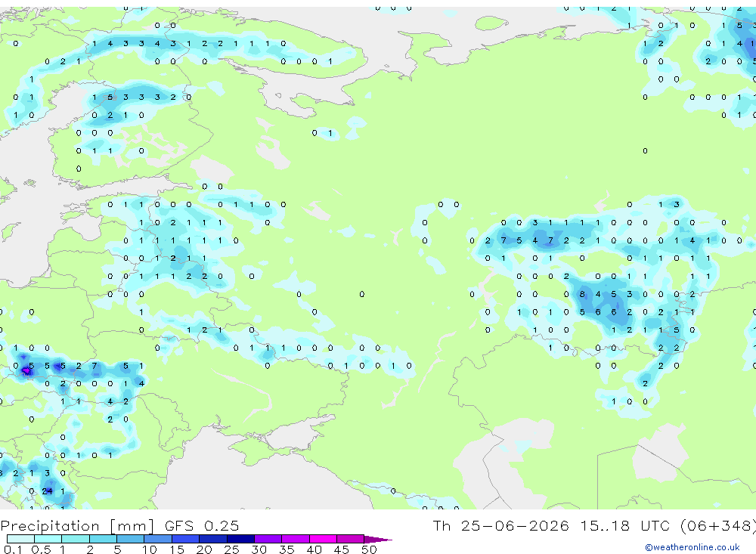Click the 'Th' weekday abbreviation in footer
Viewport: 756px width, 554px height.
(x=442, y=525)
